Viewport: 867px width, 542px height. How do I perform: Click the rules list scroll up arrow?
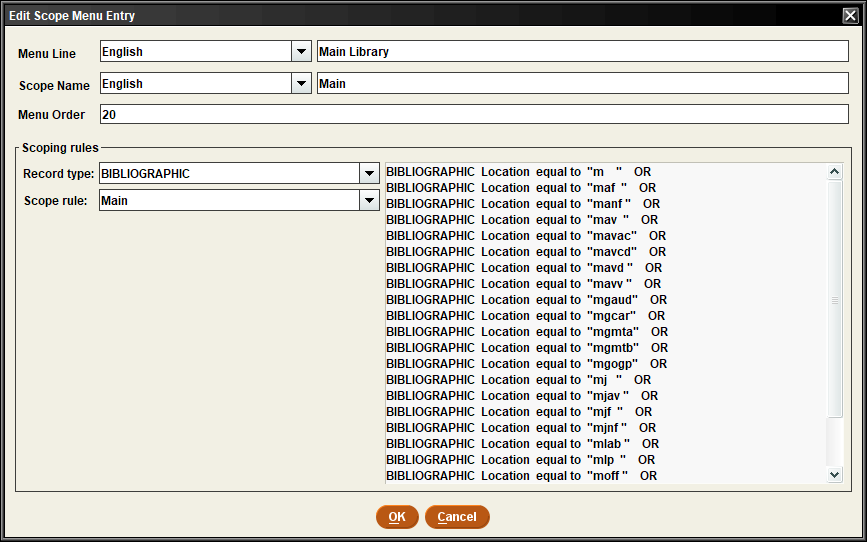[835, 172]
